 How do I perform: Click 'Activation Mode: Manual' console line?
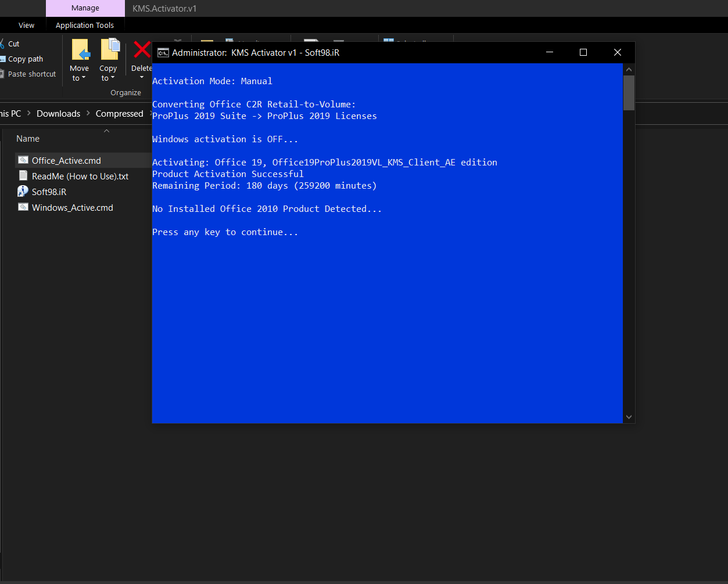(x=212, y=81)
